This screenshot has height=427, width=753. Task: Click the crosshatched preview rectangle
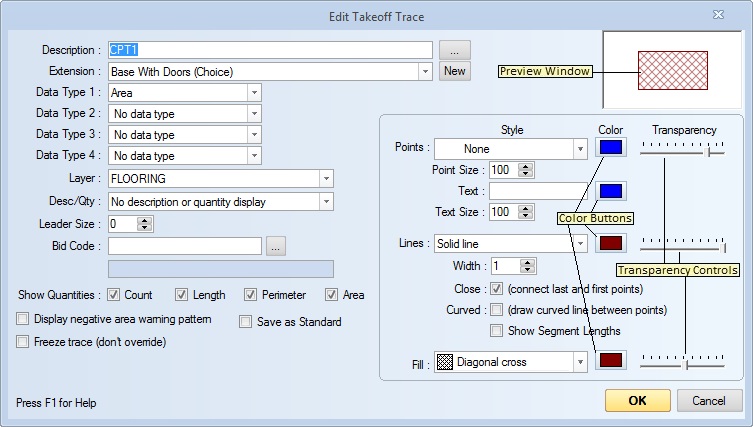[672, 71]
